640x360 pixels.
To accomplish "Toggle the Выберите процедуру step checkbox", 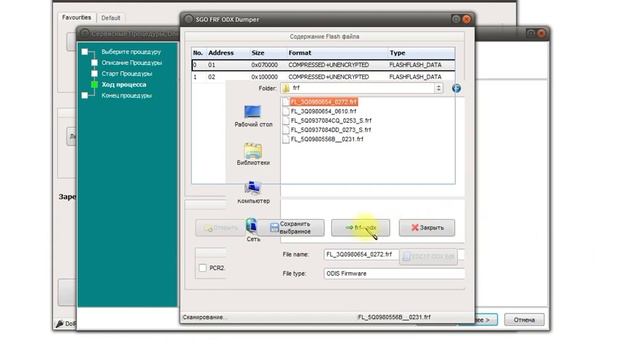I will 84,52.
